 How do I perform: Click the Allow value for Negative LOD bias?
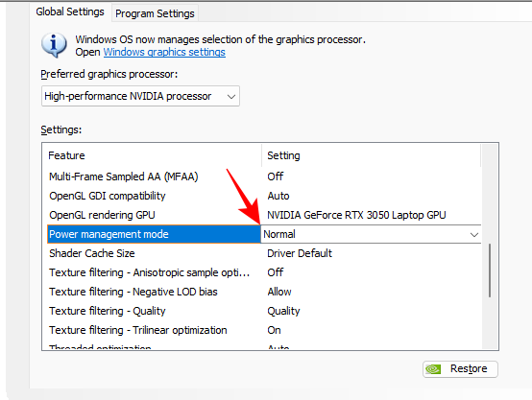click(x=279, y=292)
